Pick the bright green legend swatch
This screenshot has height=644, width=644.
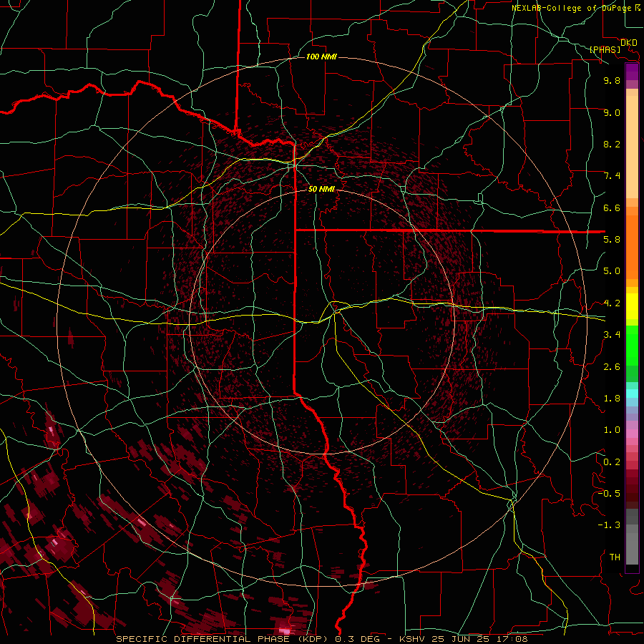click(x=632, y=345)
